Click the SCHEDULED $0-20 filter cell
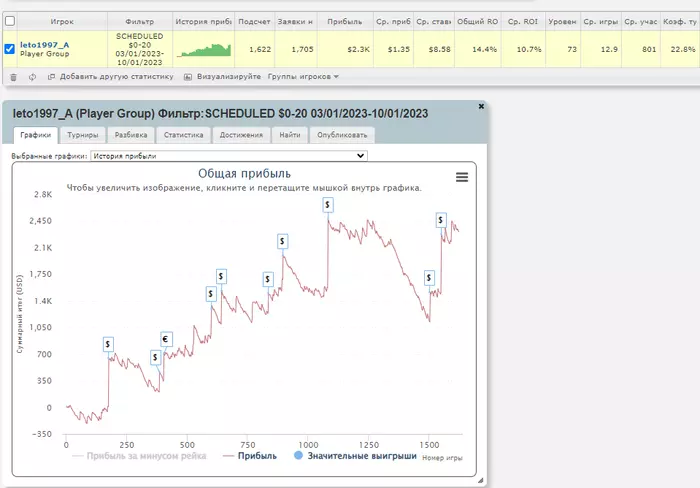Image resolution: width=700 pixels, height=488 pixels. [140, 49]
